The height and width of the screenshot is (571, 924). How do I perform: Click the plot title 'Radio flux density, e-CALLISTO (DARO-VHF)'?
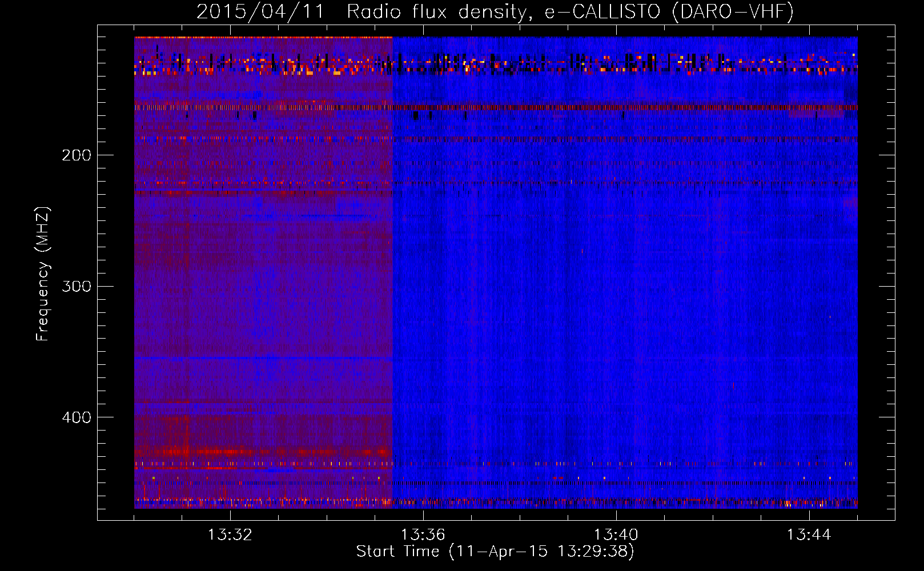pyautogui.click(x=570, y=11)
